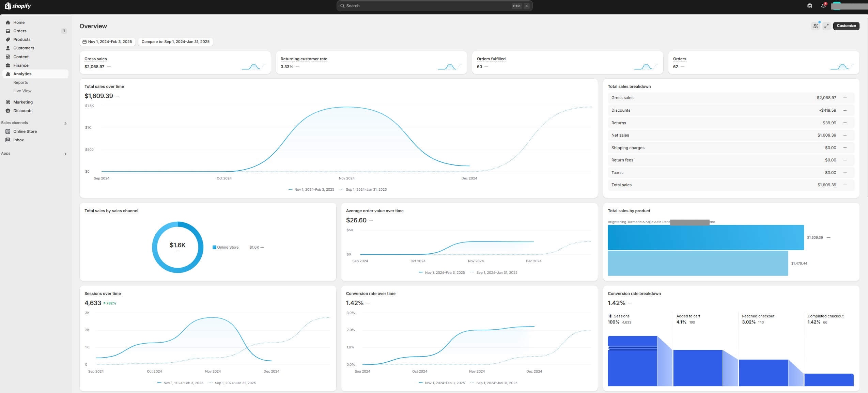Open the Products tag icon
Viewport: 868px width, 393px height.
(8, 40)
